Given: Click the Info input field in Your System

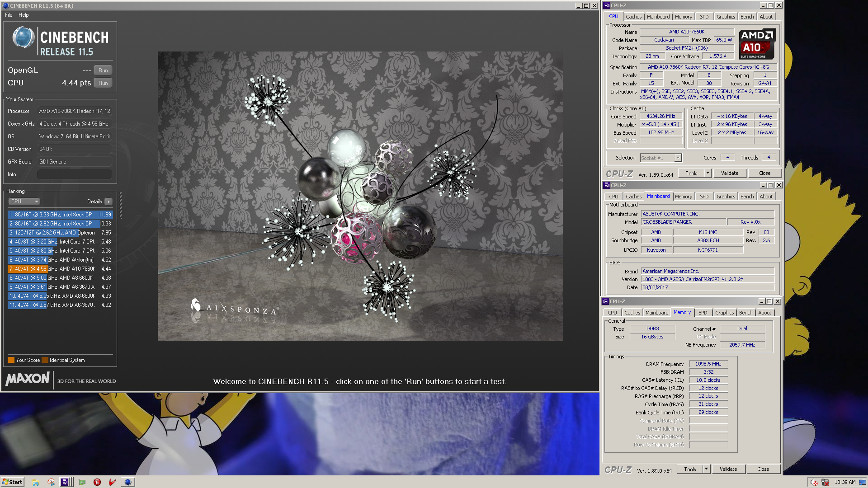Looking at the screenshot, I should coord(74,174).
